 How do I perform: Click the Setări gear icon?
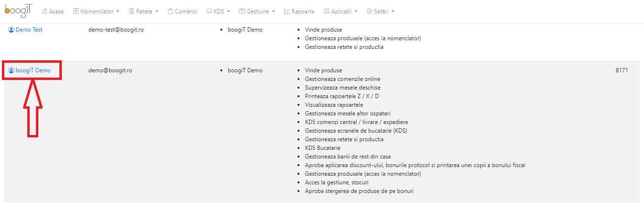coord(369,11)
